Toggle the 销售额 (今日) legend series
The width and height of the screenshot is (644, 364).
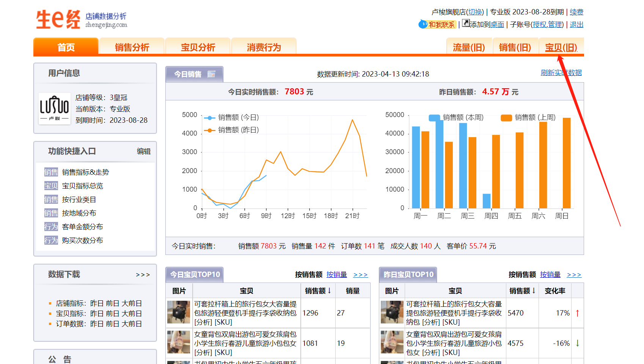click(231, 118)
